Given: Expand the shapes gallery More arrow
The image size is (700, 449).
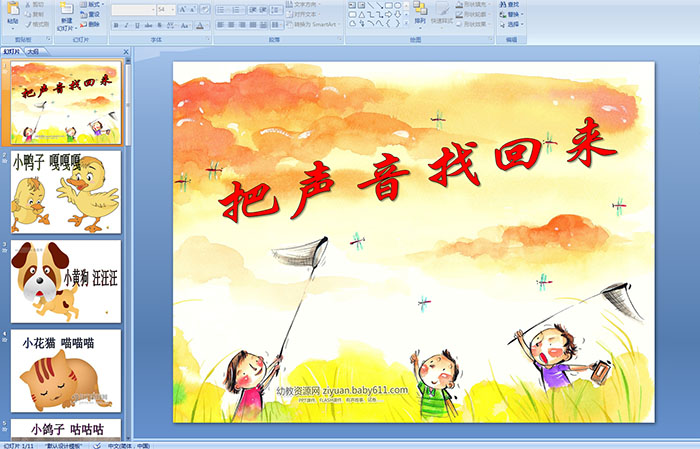Looking at the screenshot, I should [x=405, y=22].
